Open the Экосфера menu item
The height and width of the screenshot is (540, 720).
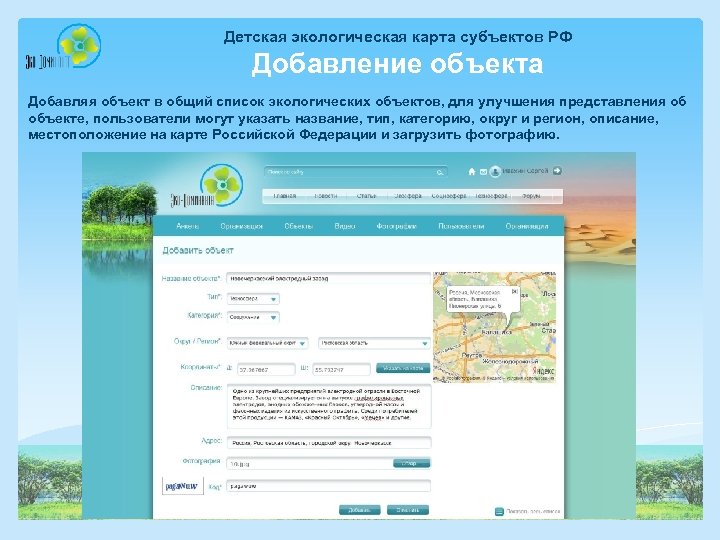(x=408, y=196)
